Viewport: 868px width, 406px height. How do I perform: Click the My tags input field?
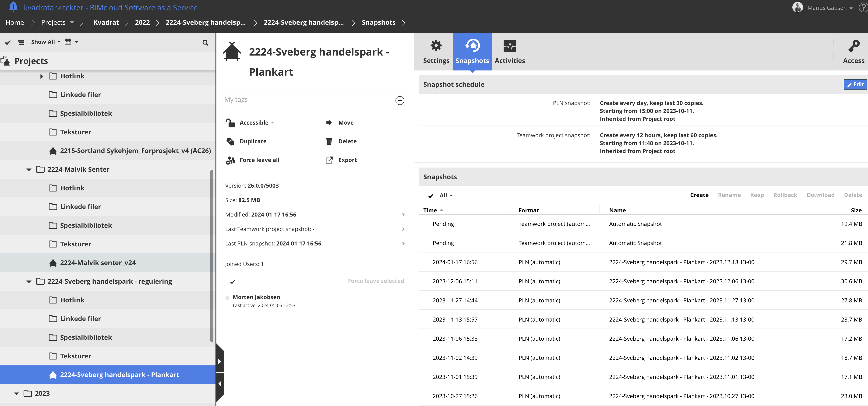307,100
